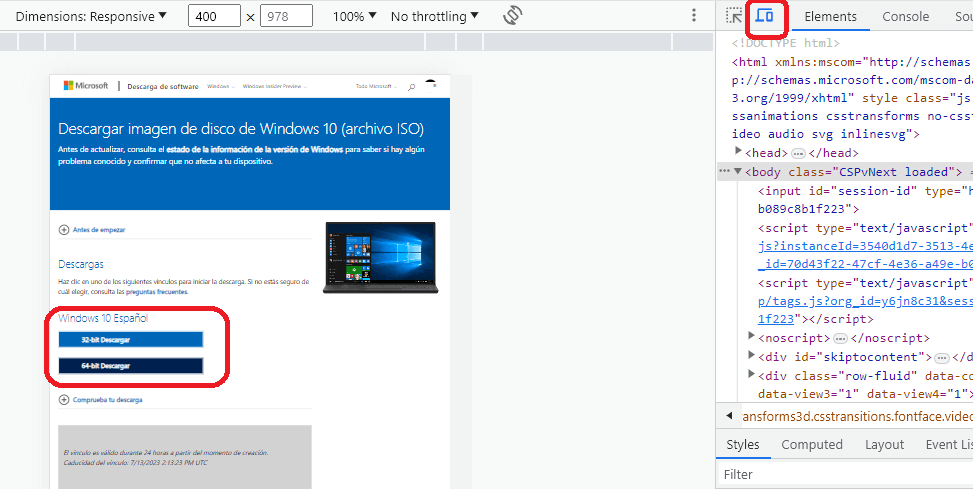The width and height of the screenshot is (973, 489).
Task: Expand the noscript element node
Action: [x=752, y=337]
